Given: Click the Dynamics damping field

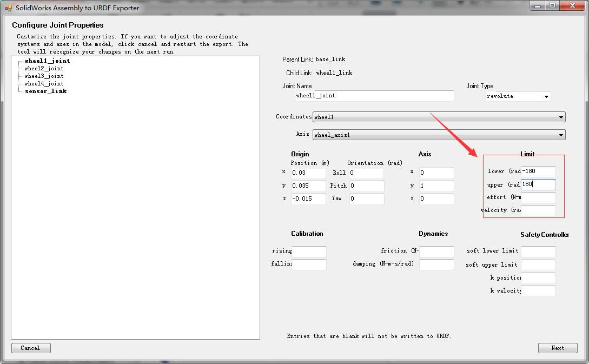Looking at the screenshot, I should [x=436, y=264].
